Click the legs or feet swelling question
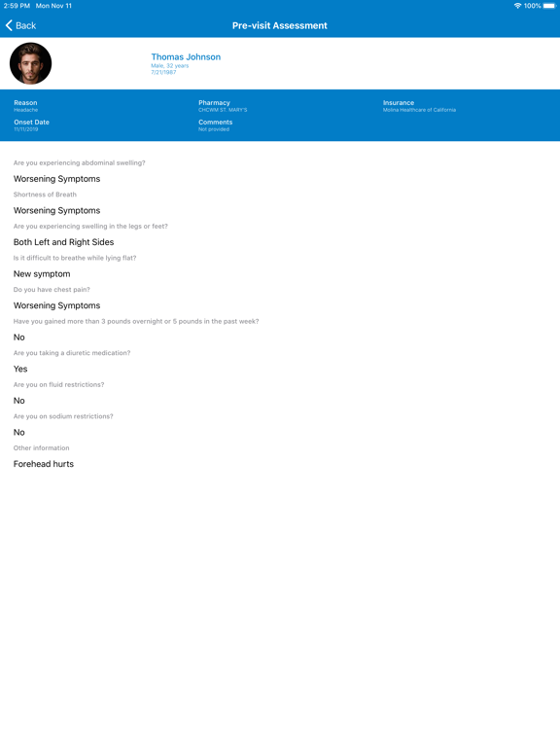 pyautogui.click(x=90, y=227)
